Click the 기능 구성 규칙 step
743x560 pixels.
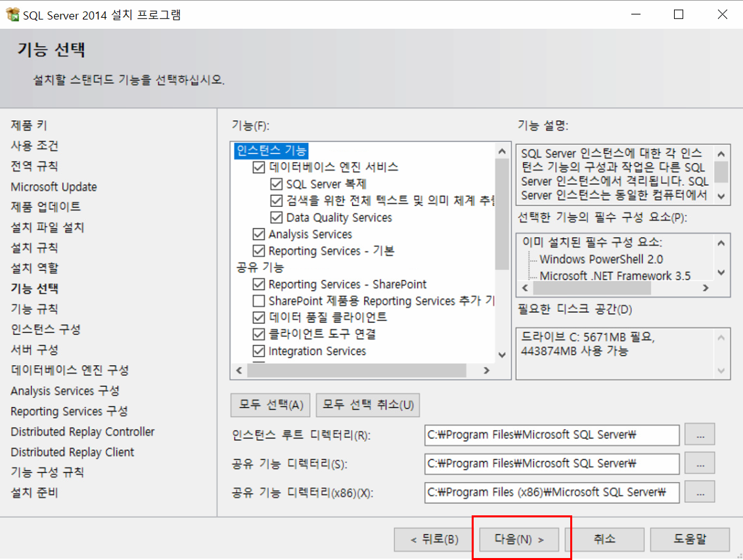tap(47, 473)
